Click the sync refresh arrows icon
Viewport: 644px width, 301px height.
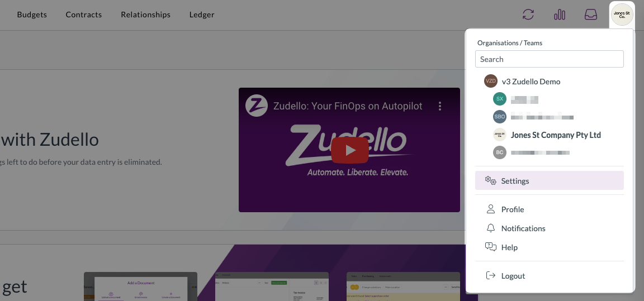point(528,15)
